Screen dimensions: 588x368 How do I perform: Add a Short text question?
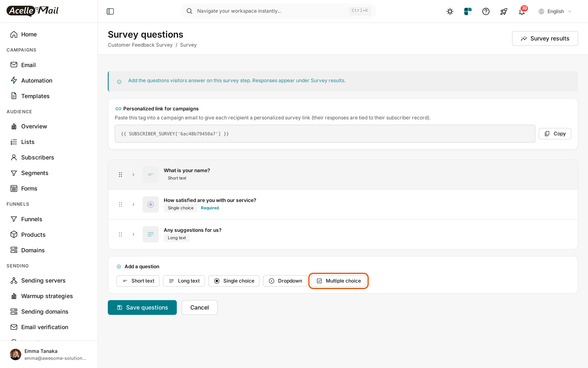click(x=138, y=281)
